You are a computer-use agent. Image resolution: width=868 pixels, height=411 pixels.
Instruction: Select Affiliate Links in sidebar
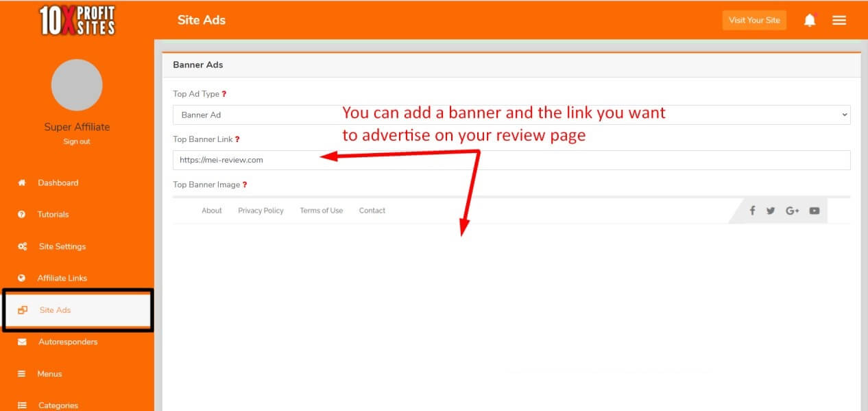click(x=62, y=278)
